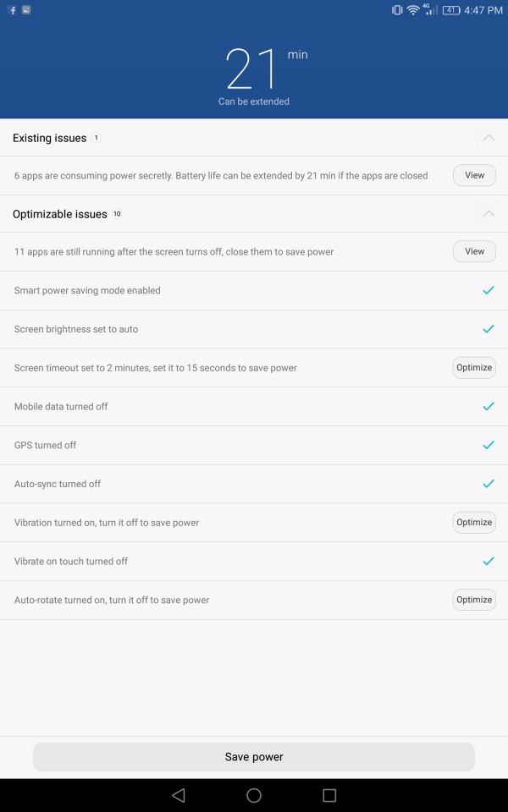Optimize the screen timeout setting
The width and height of the screenshot is (508, 812).
(x=474, y=368)
